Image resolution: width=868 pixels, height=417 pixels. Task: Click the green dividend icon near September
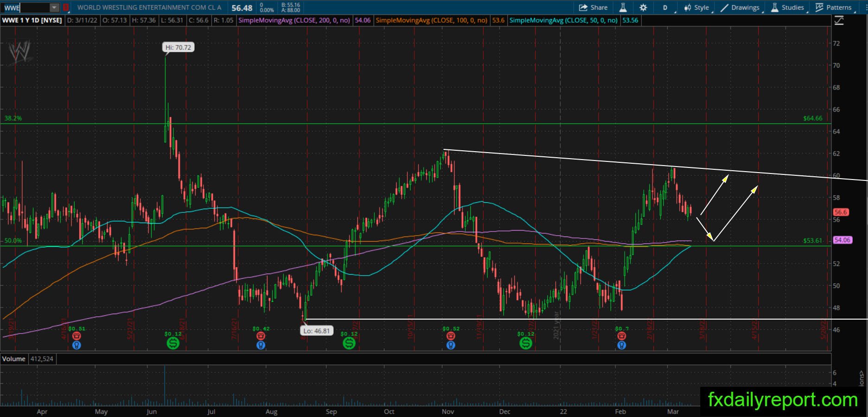tap(349, 343)
